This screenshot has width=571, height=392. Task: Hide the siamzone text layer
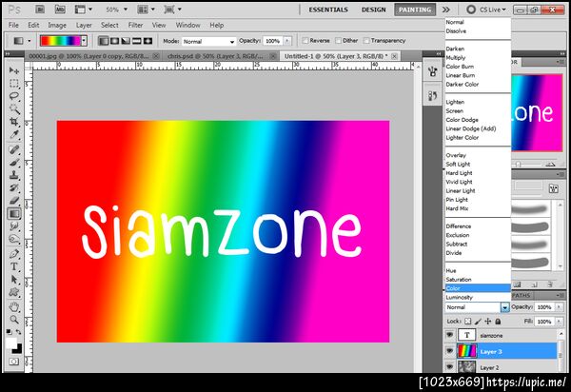[450, 335]
